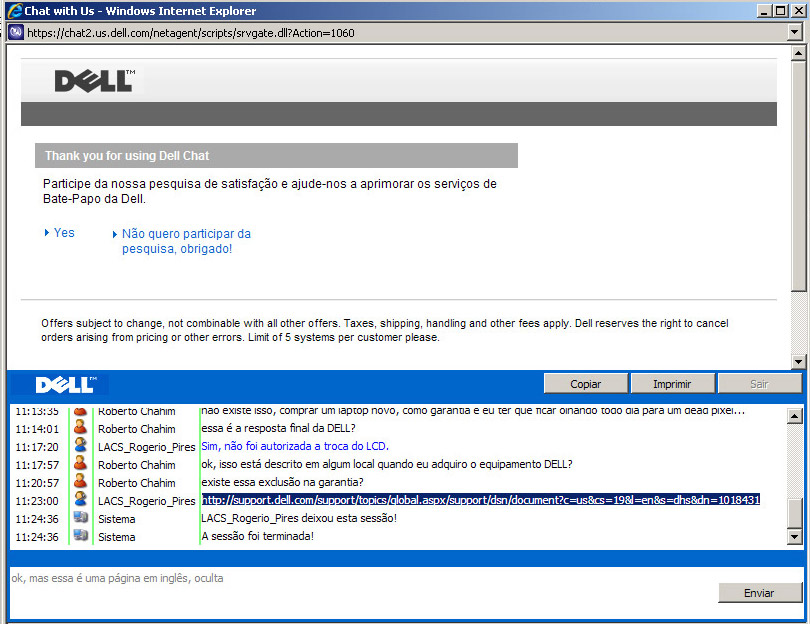Click the message 'LACS_Rogerio_Pires deixou esta sessão!'
This screenshot has height=624, width=810.
(299, 518)
